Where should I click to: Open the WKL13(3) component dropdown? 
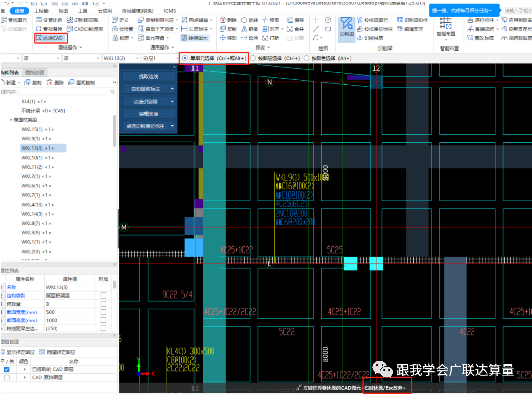pos(138,58)
